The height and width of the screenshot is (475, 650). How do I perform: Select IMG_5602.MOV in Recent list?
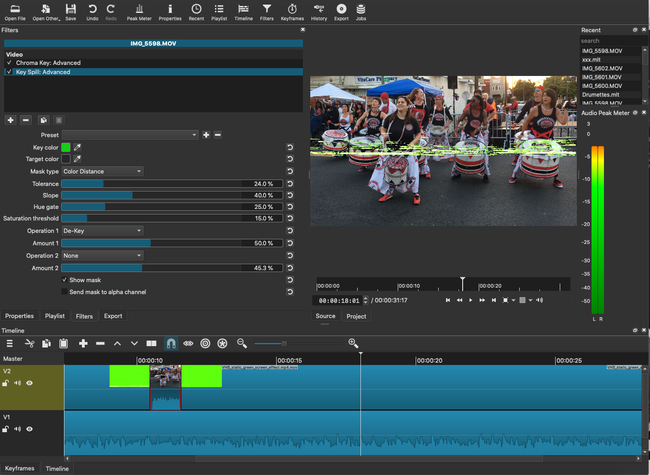[x=602, y=68]
